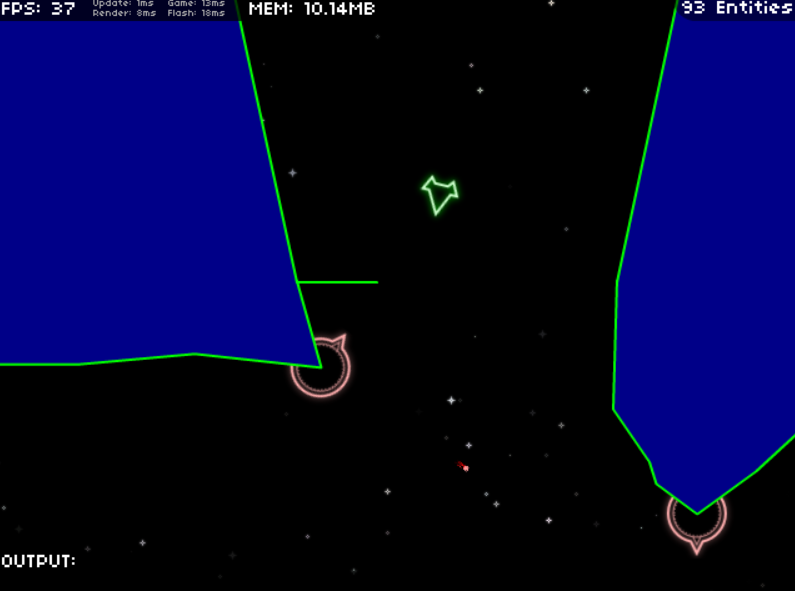795x591 pixels.
Task: Click the pointed barrel of the left turret
Action: click(341, 341)
